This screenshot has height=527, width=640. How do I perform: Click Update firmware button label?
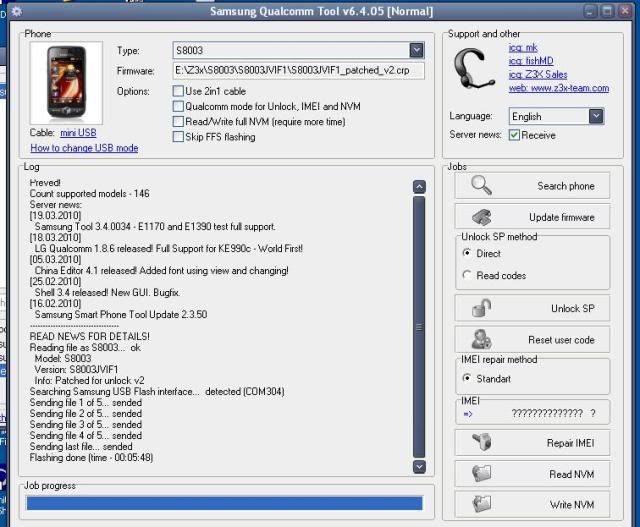pyautogui.click(x=562, y=217)
